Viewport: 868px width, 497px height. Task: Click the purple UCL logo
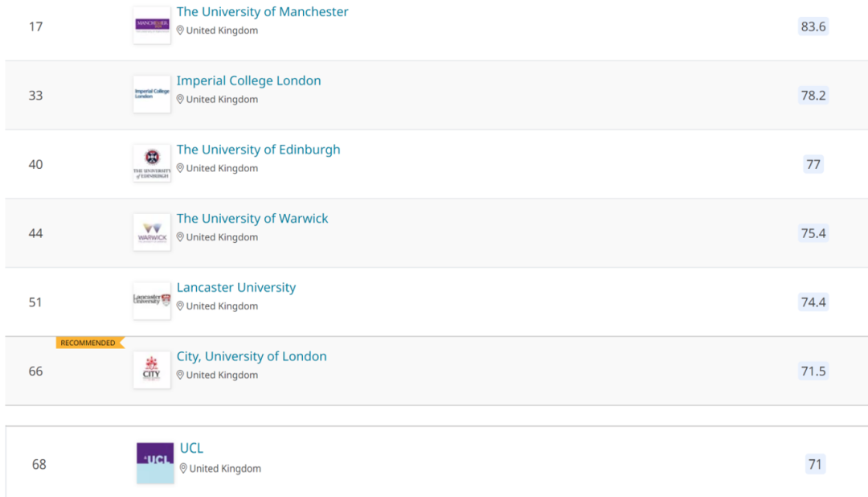pyautogui.click(x=155, y=463)
